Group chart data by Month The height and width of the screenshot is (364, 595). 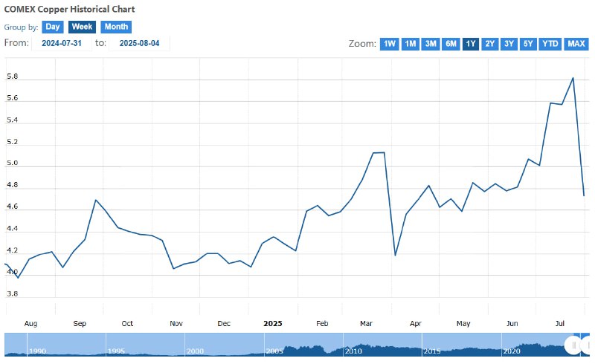coord(116,27)
